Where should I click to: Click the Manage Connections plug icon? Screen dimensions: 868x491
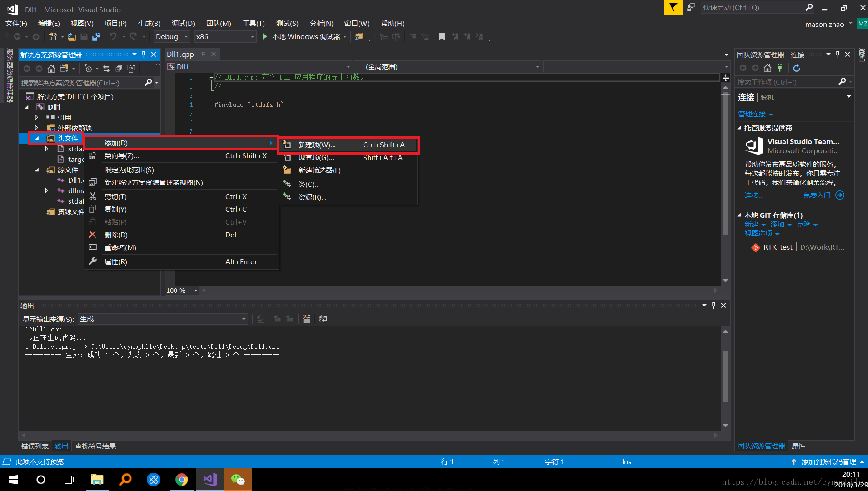click(780, 68)
